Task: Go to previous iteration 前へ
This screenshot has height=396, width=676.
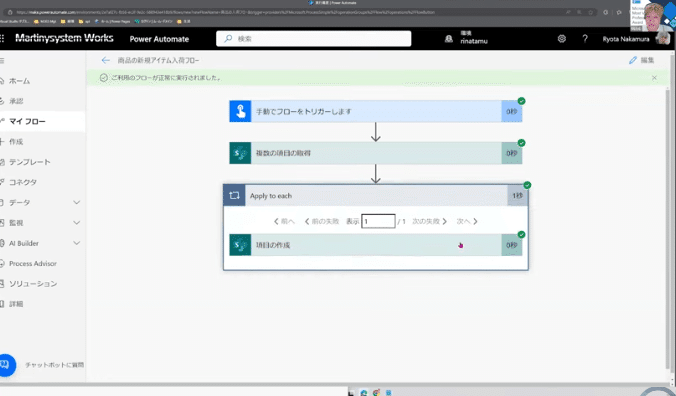Action: click(x=285, y=221)
